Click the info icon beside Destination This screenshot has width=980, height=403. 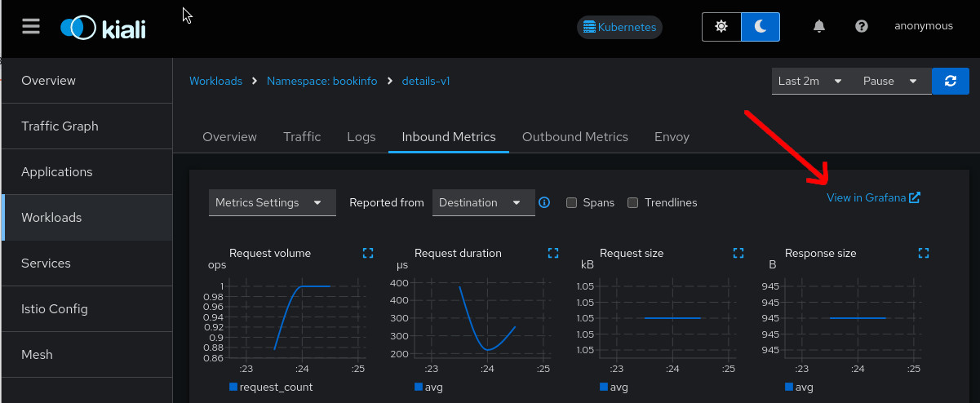pos(544,202)
